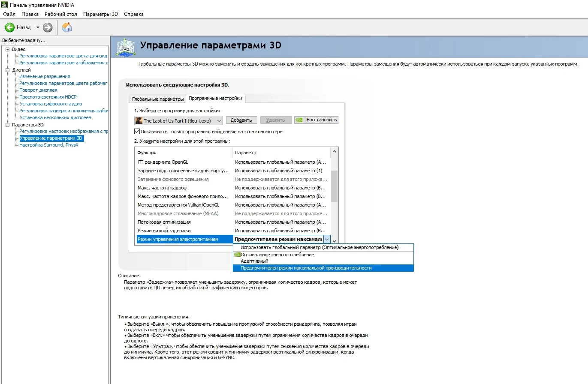588x384 pixels.
Task: Collapse the Видео tree node
Action: point(7,49)
